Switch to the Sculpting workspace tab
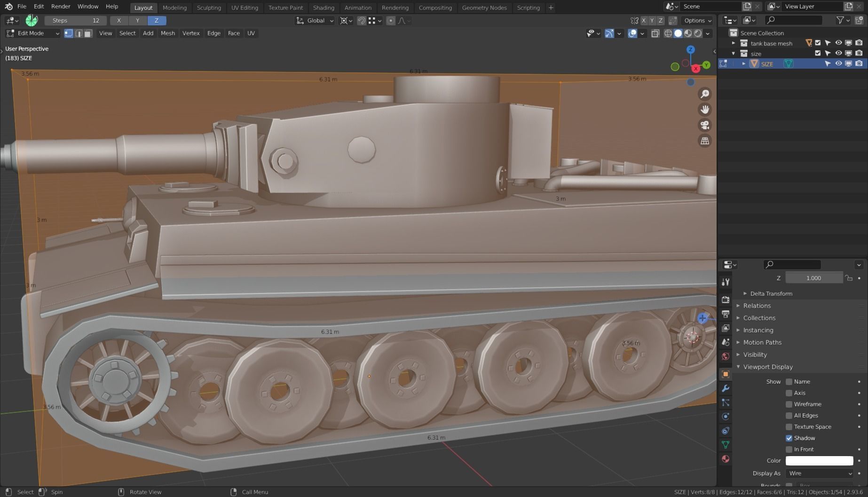868x497 pixels. (x=209, y=8)
